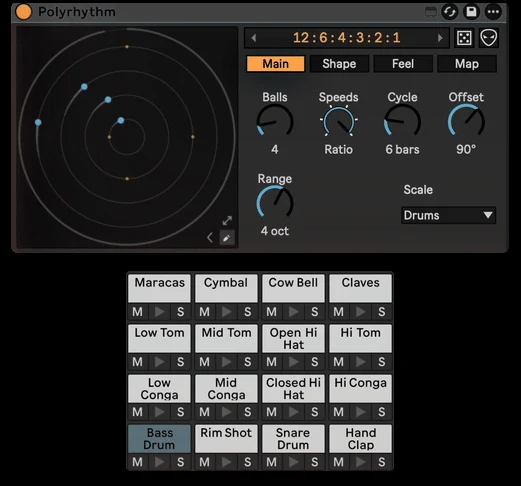Mute the Maracas pad
Viewport: 521px width, 486px height.
point(138,312)
